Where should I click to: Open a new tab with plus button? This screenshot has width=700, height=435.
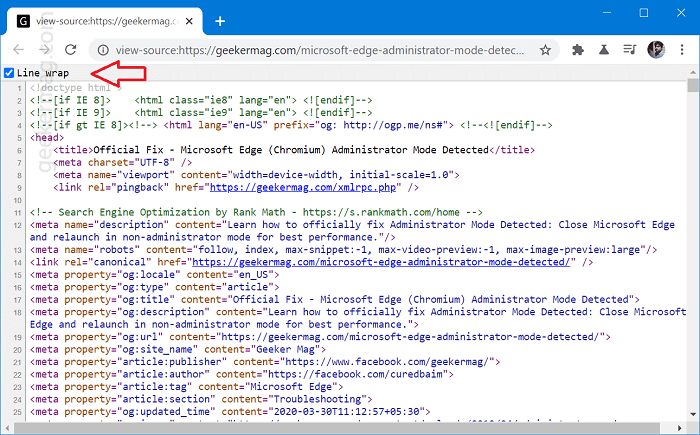click(220, 21)
